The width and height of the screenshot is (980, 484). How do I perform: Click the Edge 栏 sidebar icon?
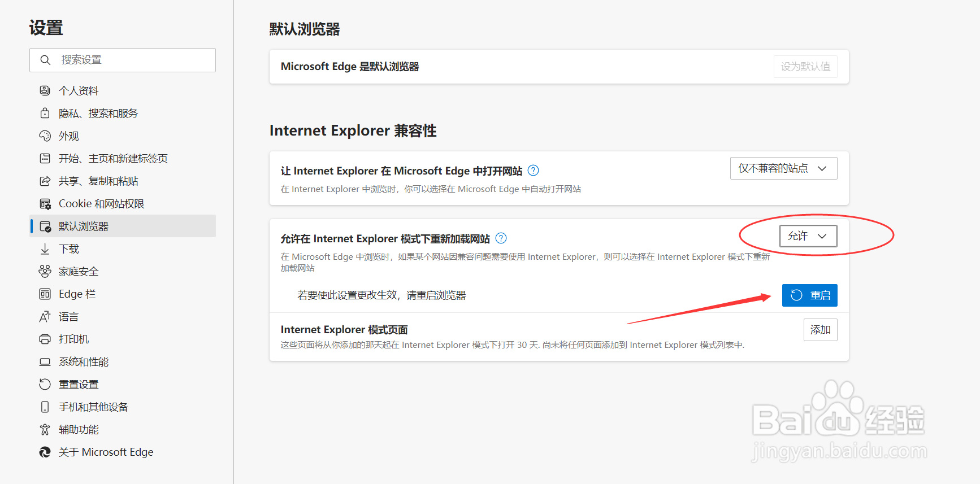[x=45, y=294]
